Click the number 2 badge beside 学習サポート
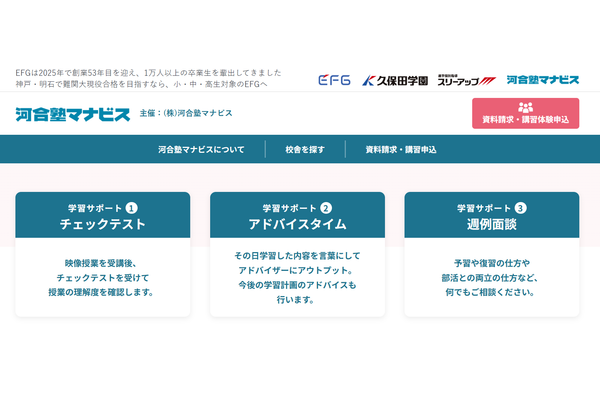The image size is (600, 400). (326, 208)
